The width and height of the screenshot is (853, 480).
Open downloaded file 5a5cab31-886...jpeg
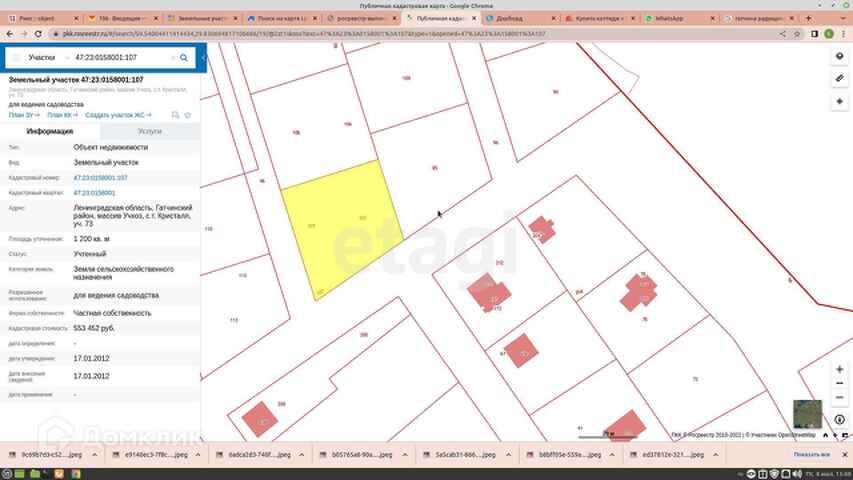tap(465, 455)
